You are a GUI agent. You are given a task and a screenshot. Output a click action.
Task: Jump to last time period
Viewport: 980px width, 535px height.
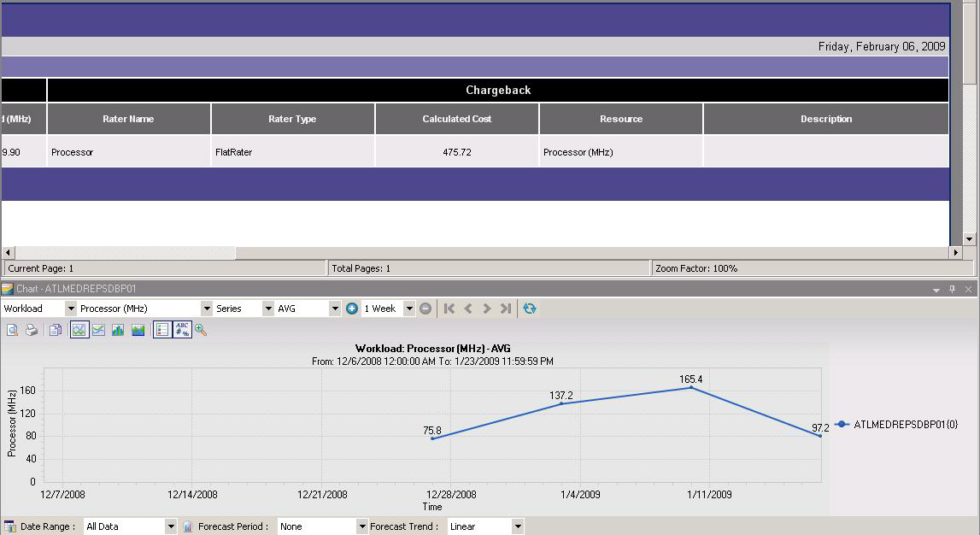click(506, 309)
